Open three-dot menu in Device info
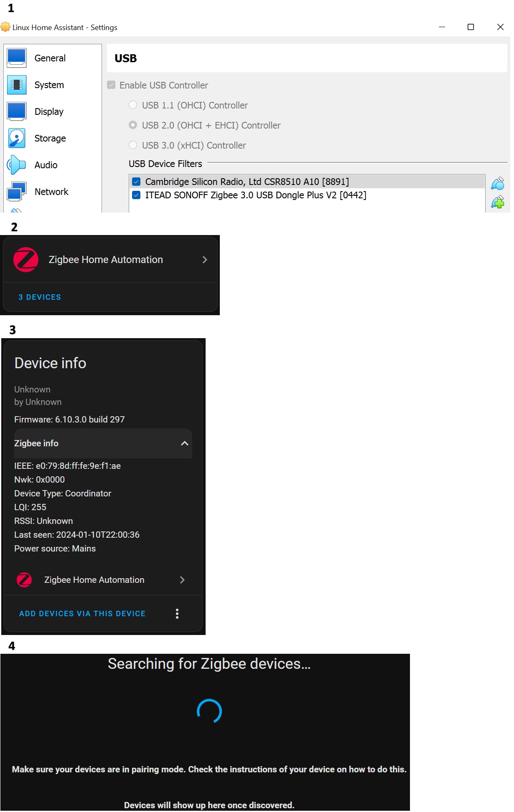This screenshot has height=812, width=514. pos(177,614)
